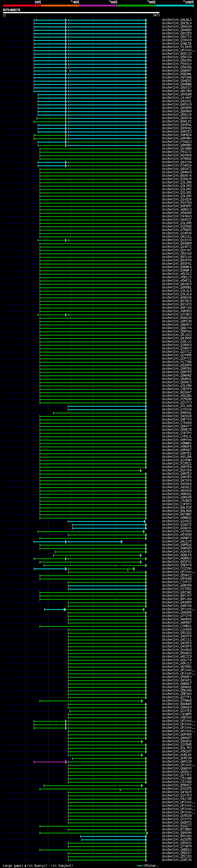Select the UniRef100_B9X260 label
The height and width of the screenshot is (868, 197).
[x=177, y=836]
